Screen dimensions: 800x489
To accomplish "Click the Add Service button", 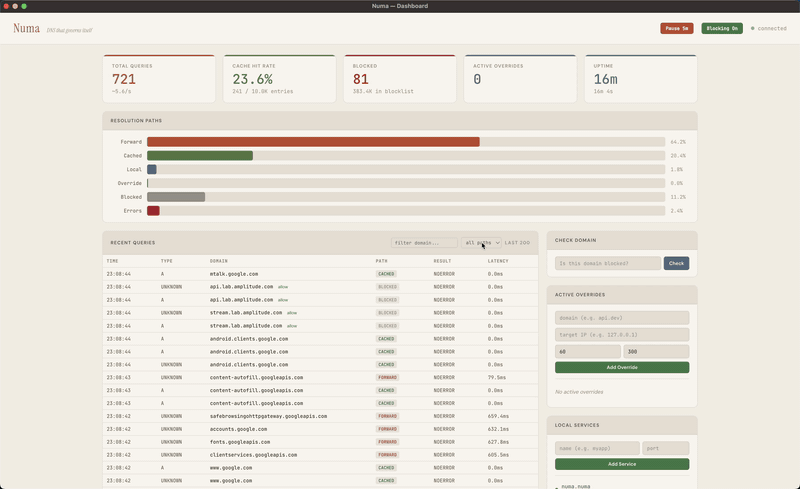I will coord(622,464).
